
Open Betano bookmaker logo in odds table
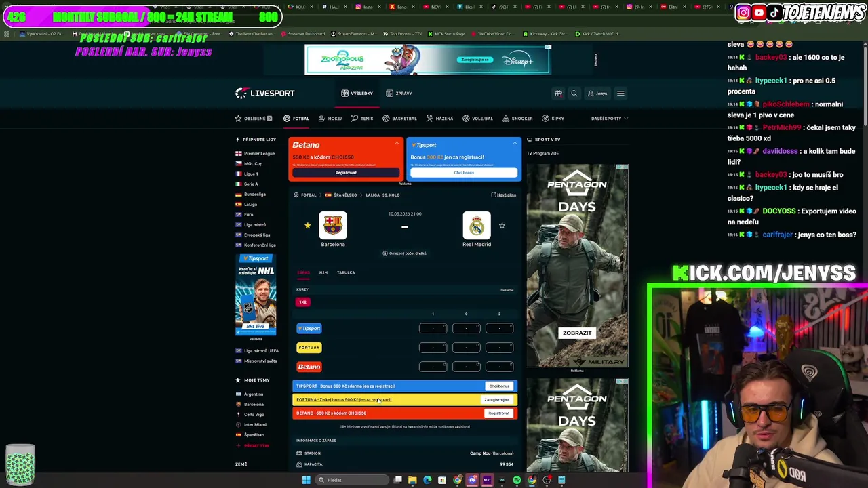[309, 367]
